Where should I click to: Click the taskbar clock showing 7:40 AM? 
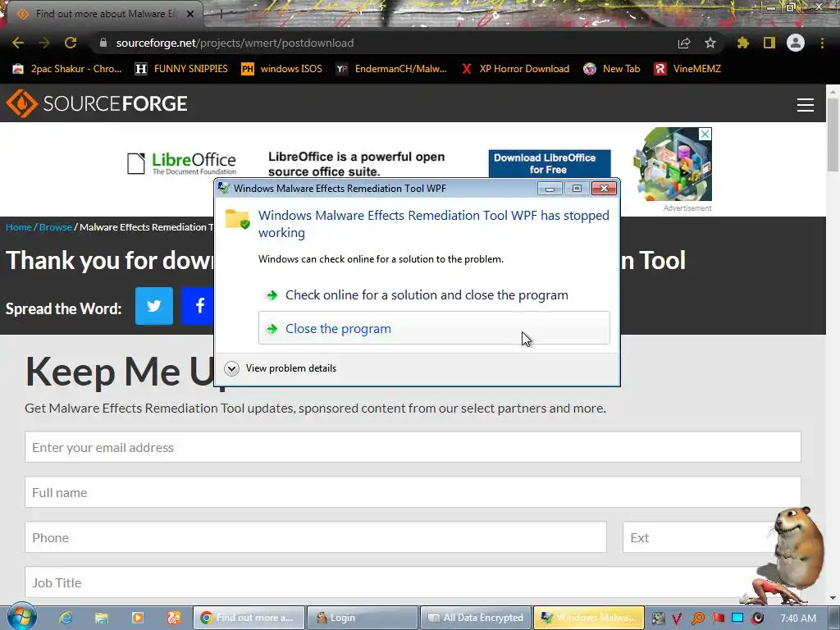(798, 619)
